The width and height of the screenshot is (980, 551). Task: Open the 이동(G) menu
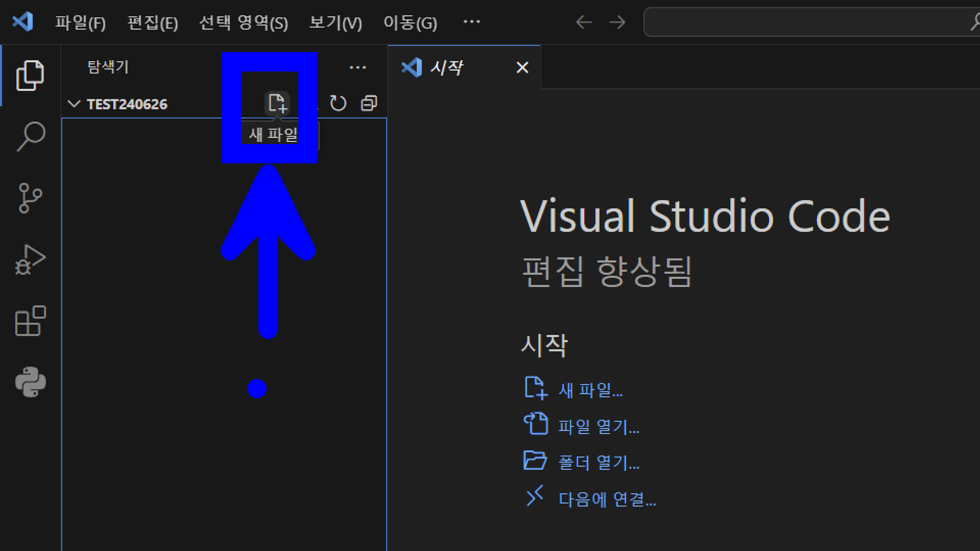[x=410, y=22]
